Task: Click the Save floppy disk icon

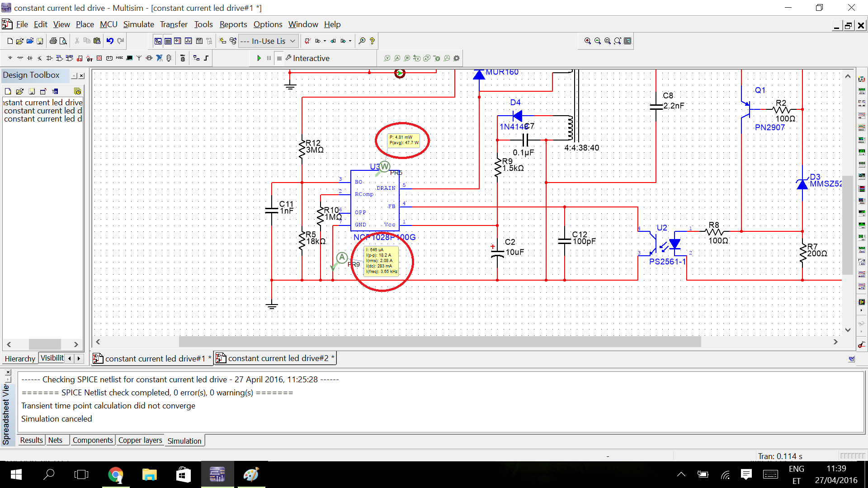Action: 40,41
